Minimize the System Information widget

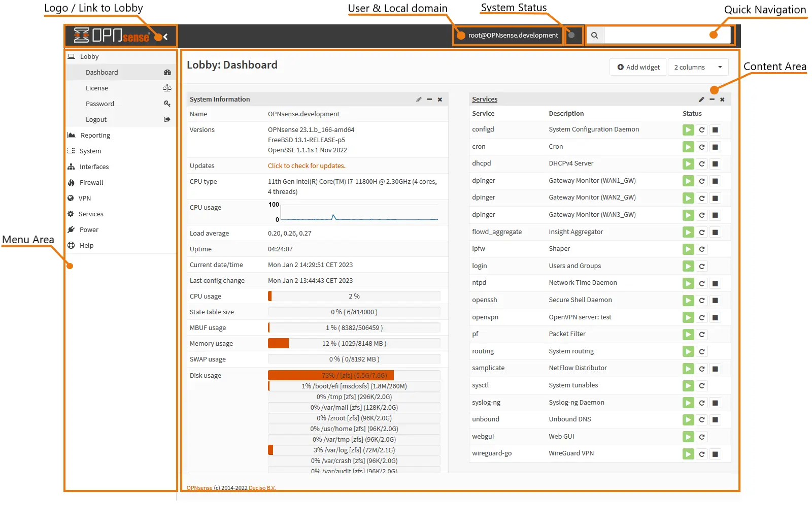(x=429, y=100)
